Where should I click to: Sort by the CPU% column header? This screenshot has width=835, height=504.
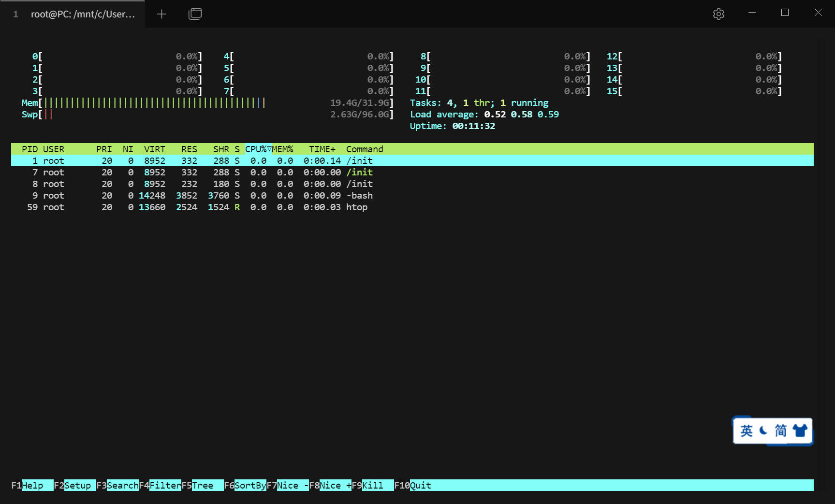click(256, 149)
